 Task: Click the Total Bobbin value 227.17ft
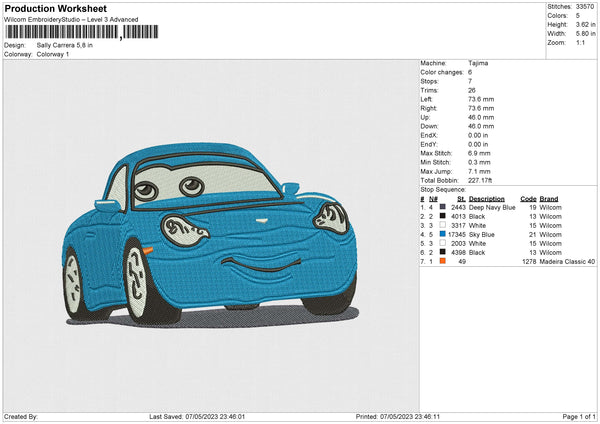click(480, 180)
